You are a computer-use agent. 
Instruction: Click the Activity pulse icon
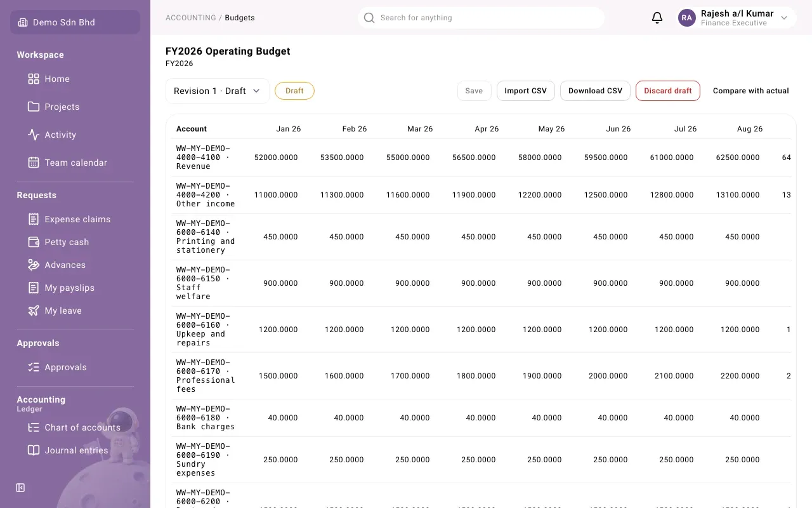point(34,135)
